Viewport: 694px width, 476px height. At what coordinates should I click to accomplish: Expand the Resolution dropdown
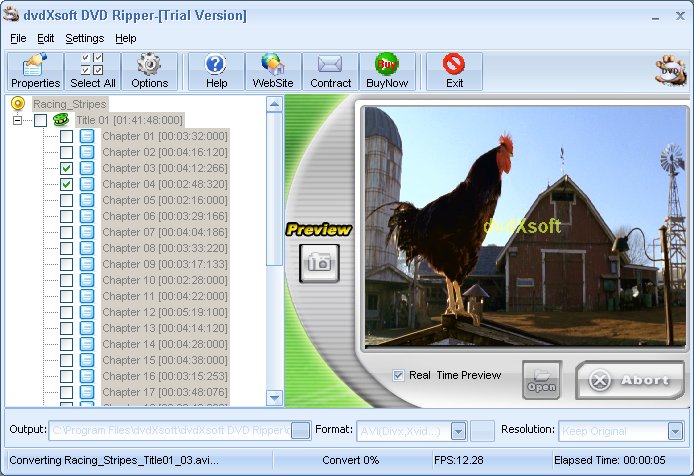(x=675, y=431)
